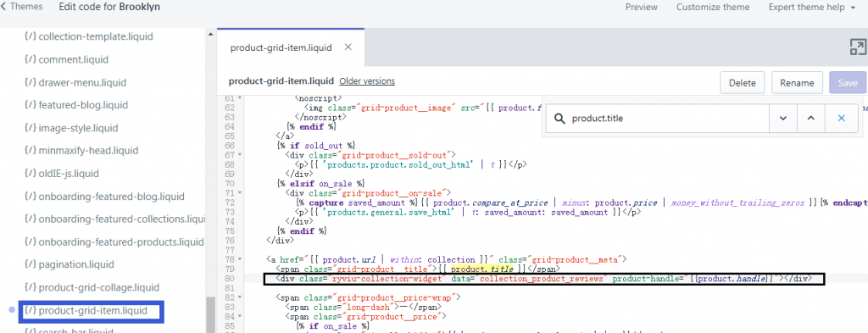Viewport: 868px width, 333px height.
Task: Collapse code fold at line 82
Action: pos(240,297)
